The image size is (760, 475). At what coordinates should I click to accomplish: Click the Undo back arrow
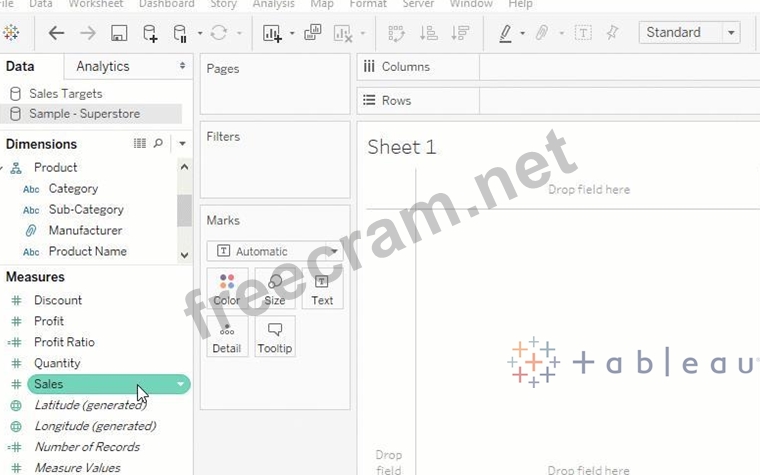point(57,33)
